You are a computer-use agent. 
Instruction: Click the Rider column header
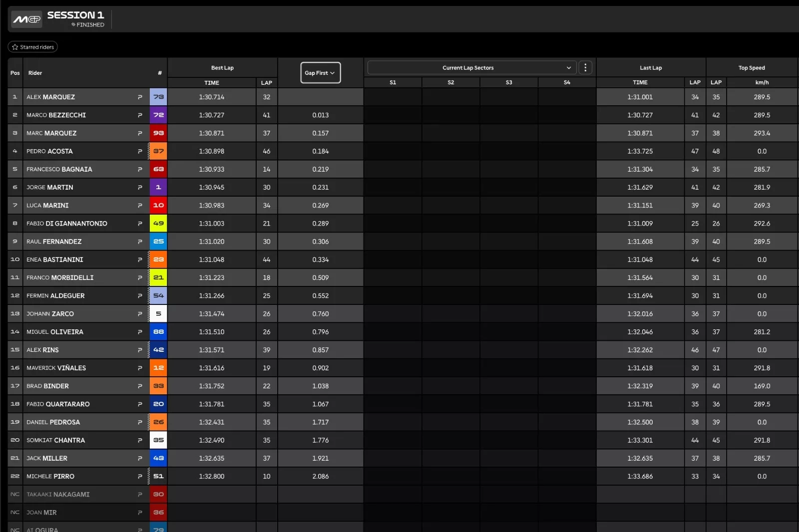point(35,73)
